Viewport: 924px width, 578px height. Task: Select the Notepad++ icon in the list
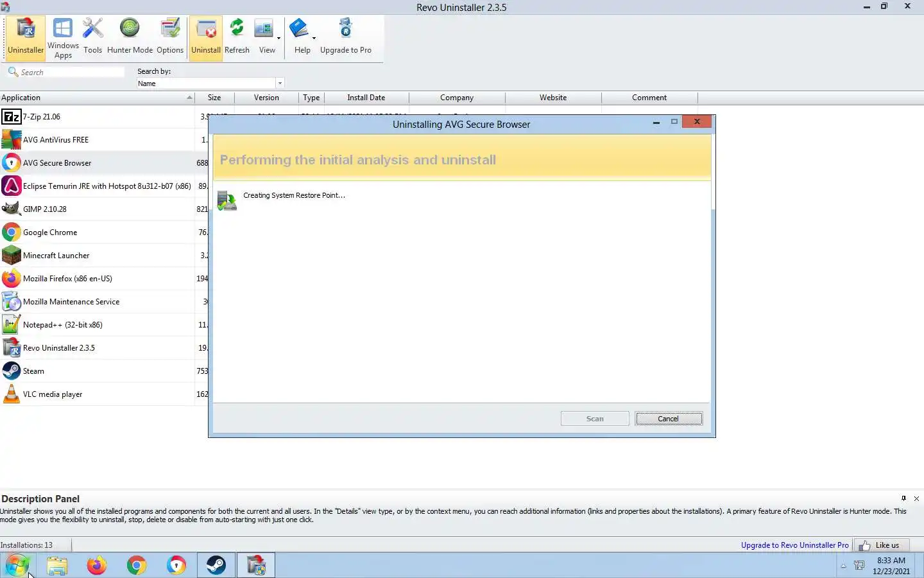11,325
